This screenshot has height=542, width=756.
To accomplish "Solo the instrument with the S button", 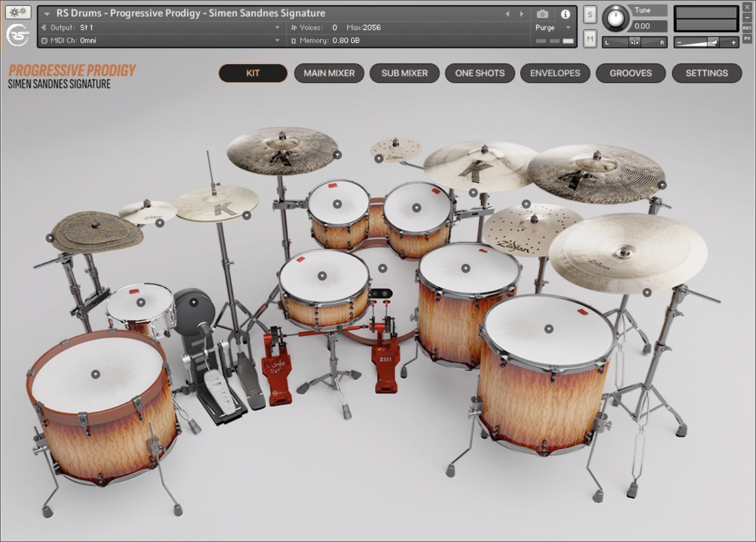I will [x=590, y=15].
